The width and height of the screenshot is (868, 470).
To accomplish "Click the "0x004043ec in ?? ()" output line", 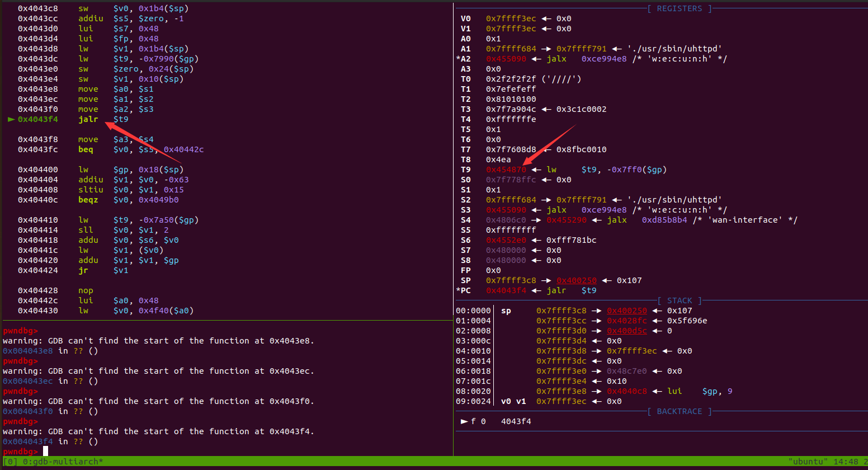I will pyautogui.click(x=50, y=381).
